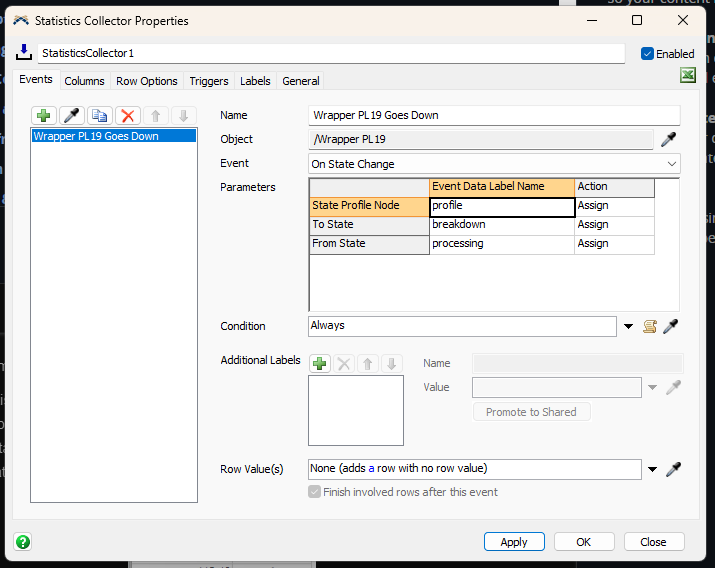715x568 pixels.
Task: Click the Excel export icon
Action: coord(688,76)
